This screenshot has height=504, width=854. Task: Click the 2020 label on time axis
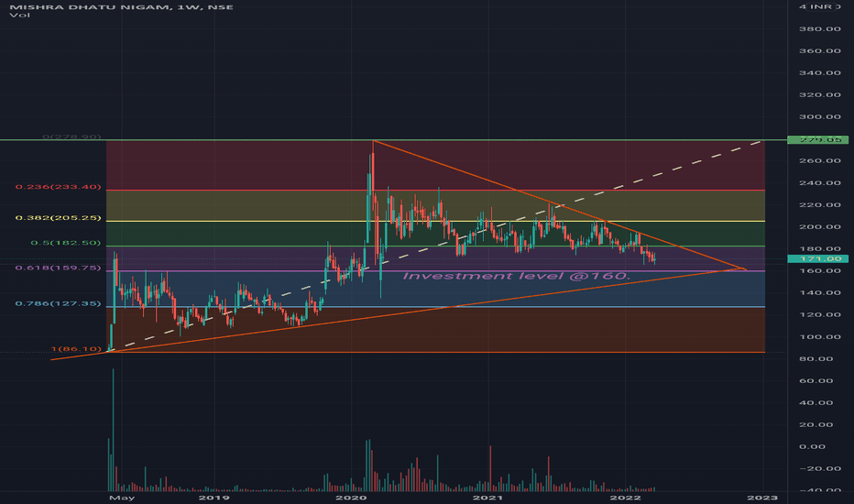coord(351,498)
